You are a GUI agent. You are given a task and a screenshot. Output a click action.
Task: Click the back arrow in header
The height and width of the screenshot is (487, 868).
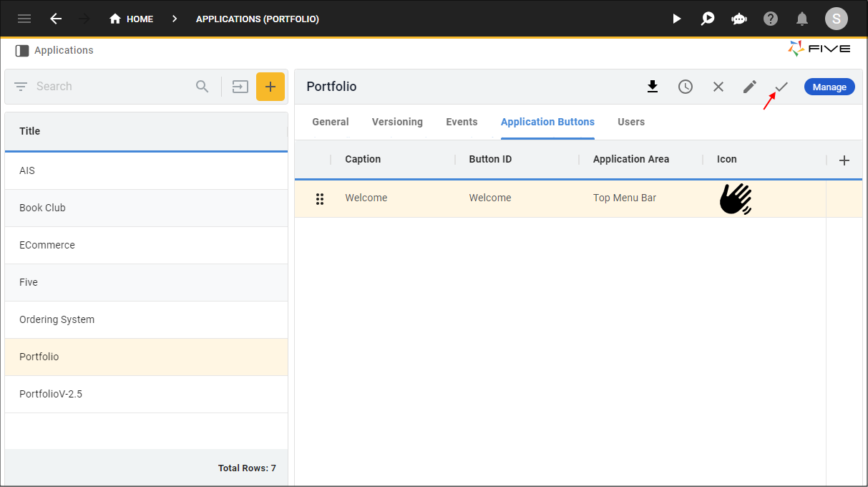tap(56, 19)
